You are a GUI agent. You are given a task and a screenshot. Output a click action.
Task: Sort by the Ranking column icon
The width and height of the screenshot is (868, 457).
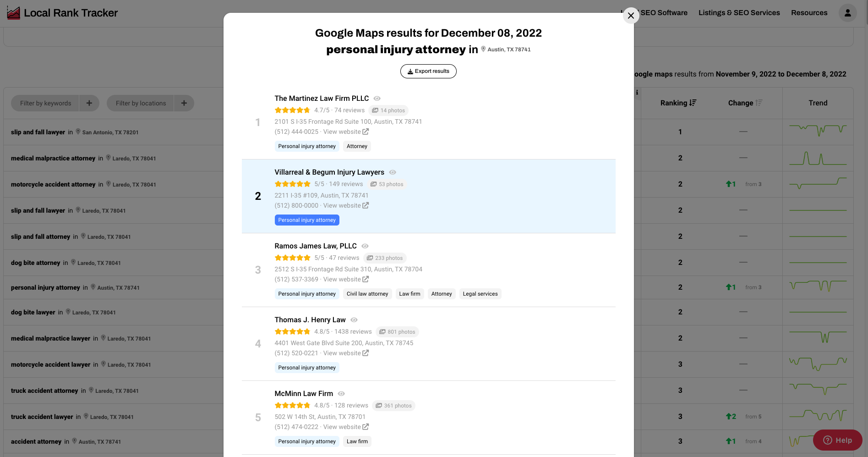693,103
